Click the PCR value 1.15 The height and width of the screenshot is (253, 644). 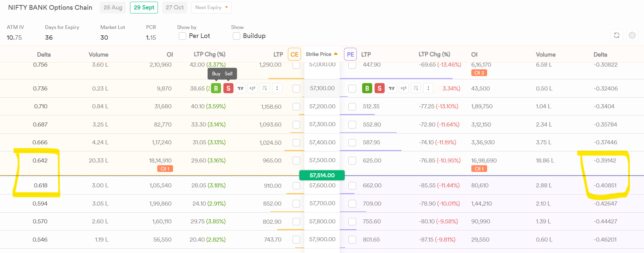151,38
